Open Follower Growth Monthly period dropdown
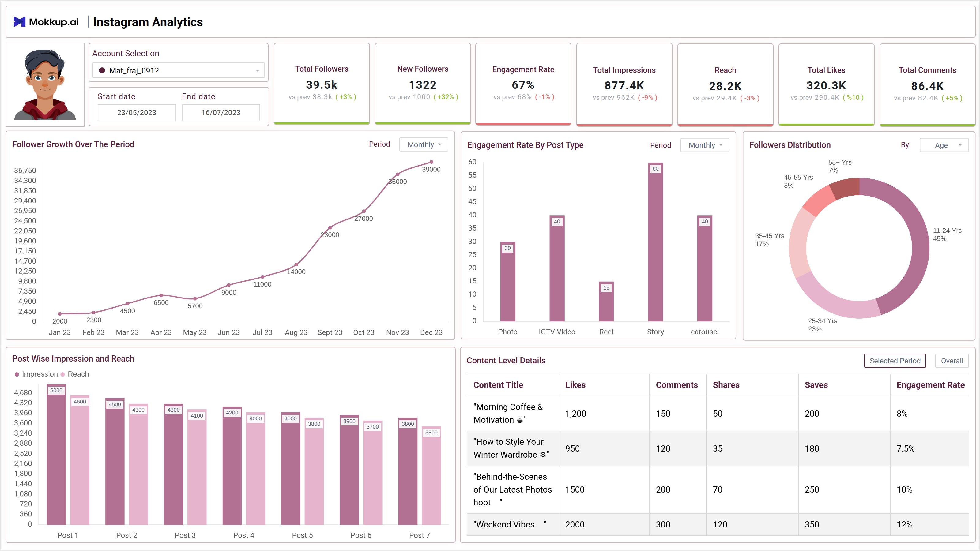 click(x=424, y=144)
